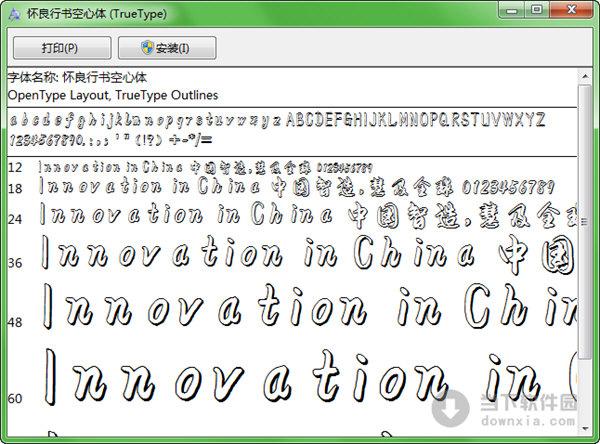Click the size label 60
Screen dimensions: 600x444
[x=15, y=398]
